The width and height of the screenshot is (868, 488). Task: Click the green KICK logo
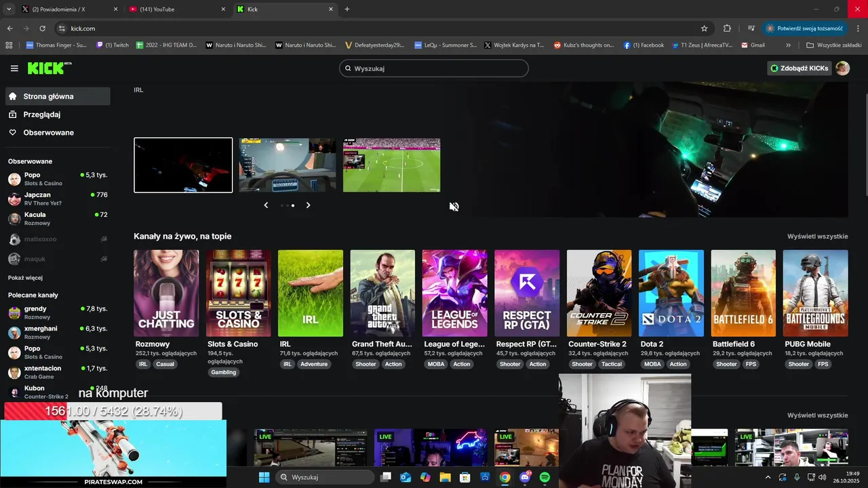tap(50, 68)
